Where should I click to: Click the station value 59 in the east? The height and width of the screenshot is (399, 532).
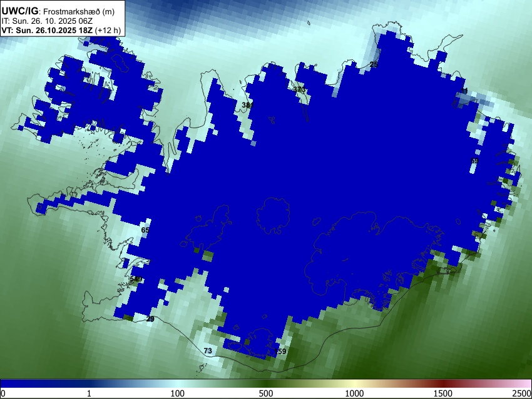pyautogui.click(x=474, y=161)
